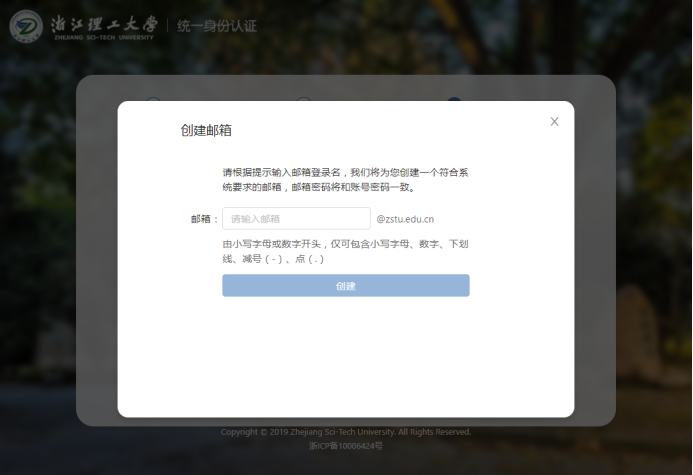Click the copyright 2019 footer text
Screen dimensions: 693x475
(345, 432)
